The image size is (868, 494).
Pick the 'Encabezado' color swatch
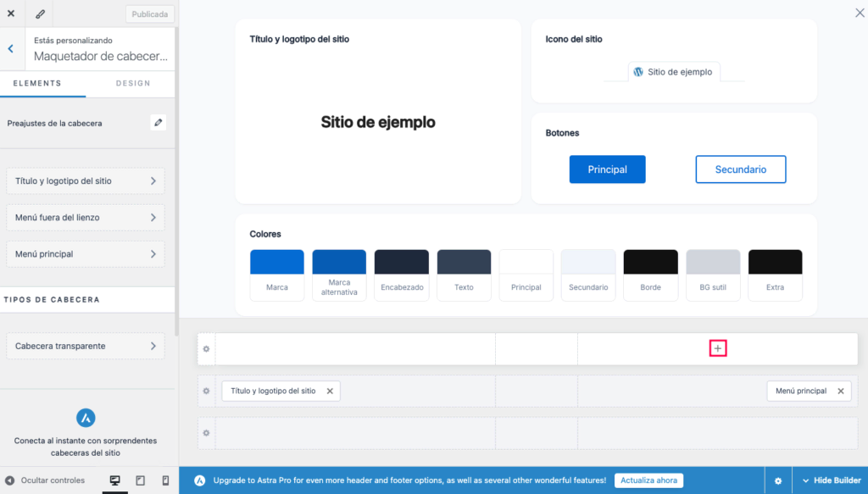tap(401, 275)
